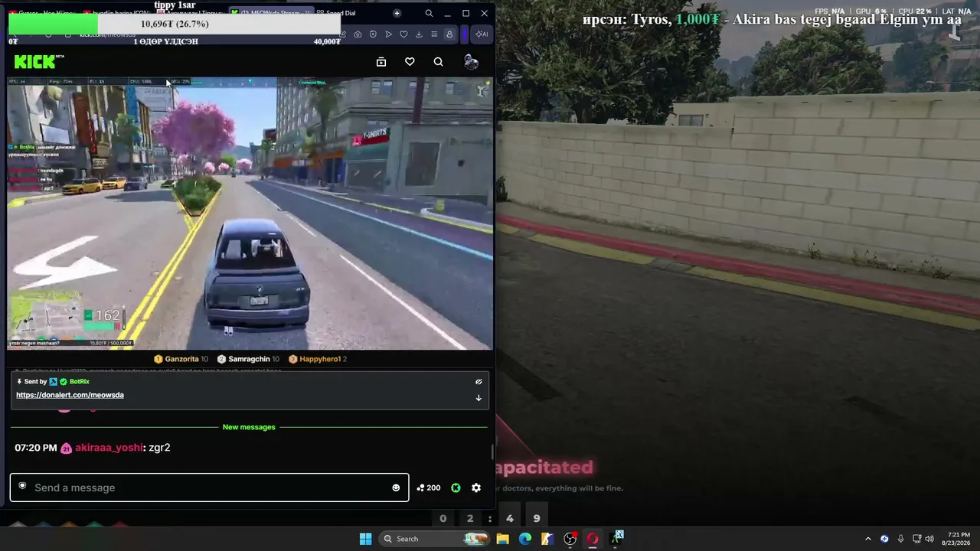Open Opera snapshot camera icon
This screenshot has width=980, height=551.
tap(358, 34)
